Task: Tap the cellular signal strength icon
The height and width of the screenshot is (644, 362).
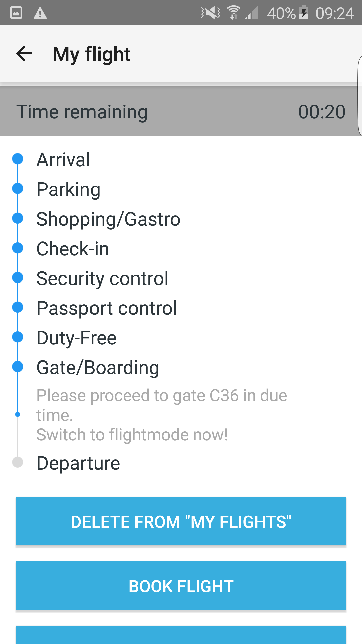Action: tap(252, 13)
